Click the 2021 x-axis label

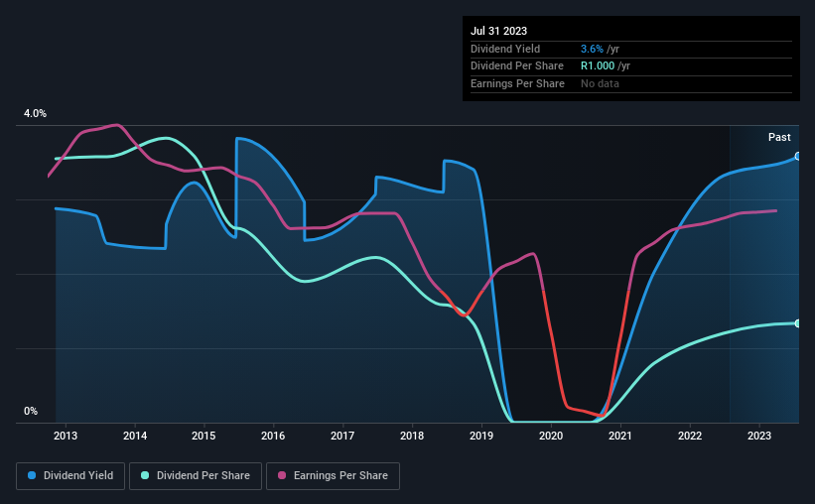pyautogui.click(x=620, y=436)
